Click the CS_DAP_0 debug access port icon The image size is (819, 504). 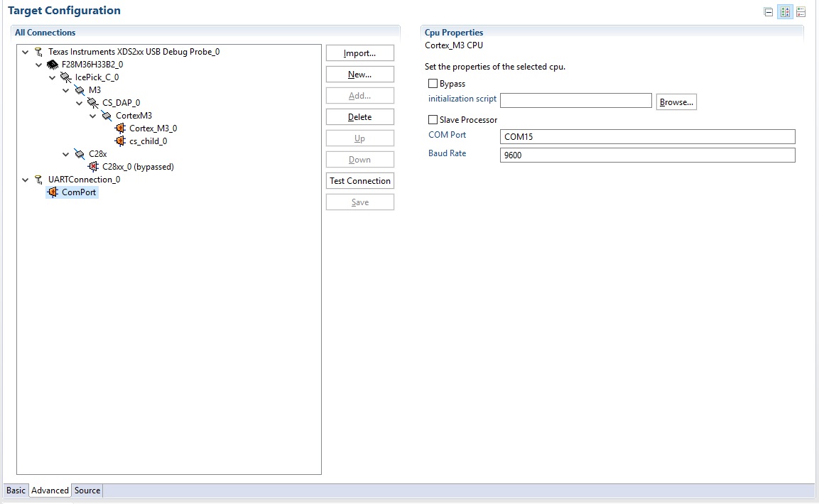point(92,102)
